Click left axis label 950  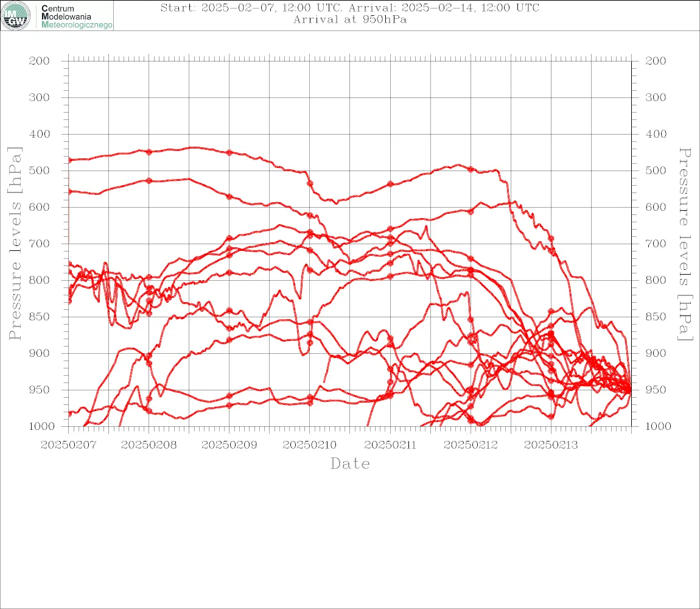click(x=40, y=390)
